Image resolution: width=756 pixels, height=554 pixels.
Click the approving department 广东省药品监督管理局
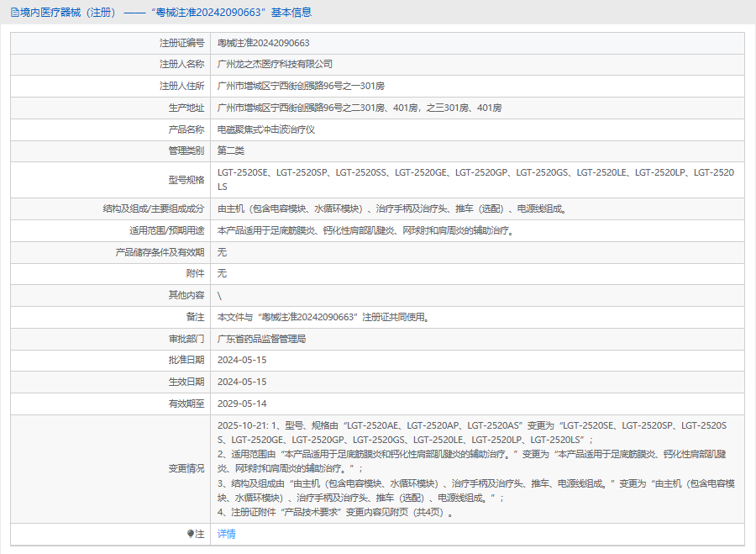[x=261, y=339]
